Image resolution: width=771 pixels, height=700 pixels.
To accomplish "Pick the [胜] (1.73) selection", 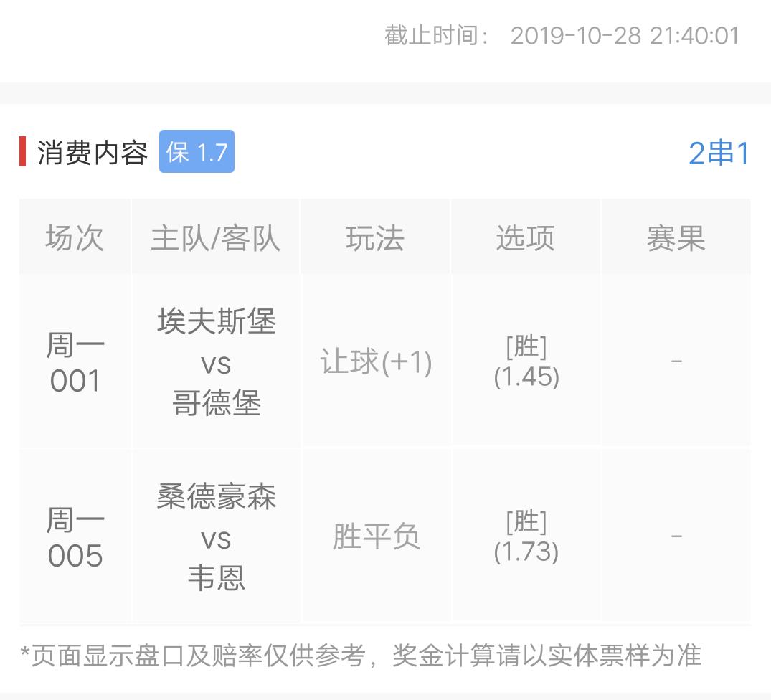I will click(x=525, y=536).
